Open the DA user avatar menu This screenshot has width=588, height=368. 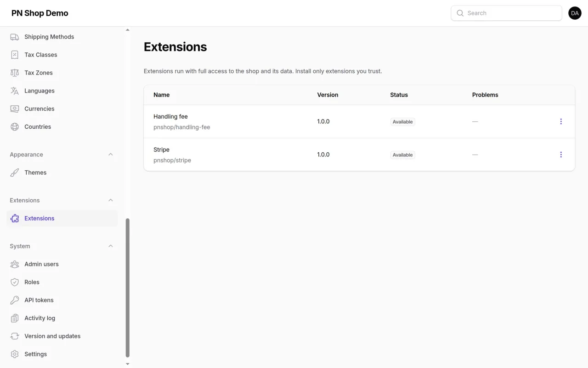pos(575,13)
